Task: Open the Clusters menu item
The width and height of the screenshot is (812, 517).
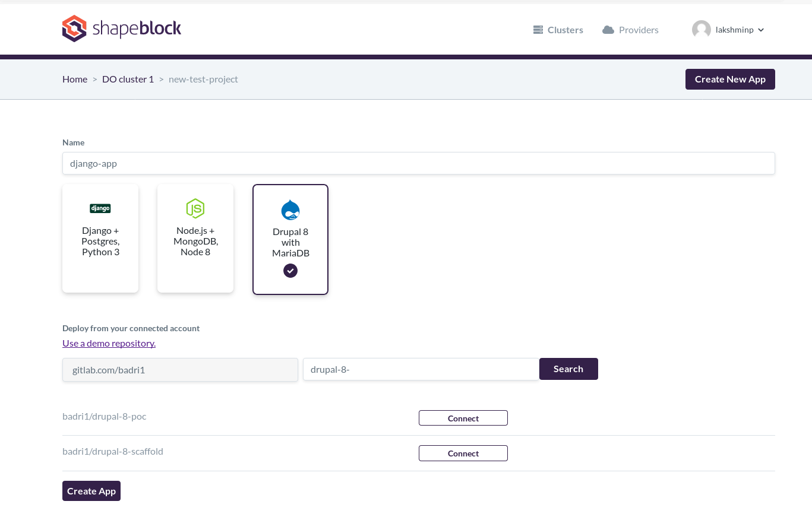Action: pos(565,30)
